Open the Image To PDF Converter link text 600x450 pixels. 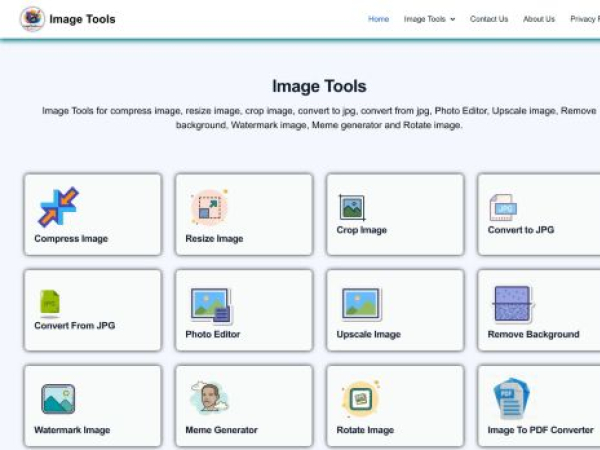pyautogui.click(x=540, y=430)
